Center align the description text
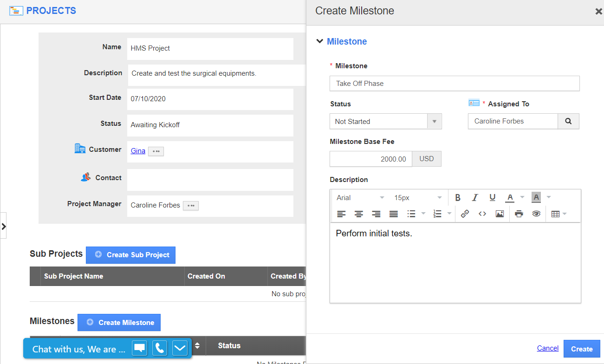Viewport: 604px width, 364px height. pos(359,214)
